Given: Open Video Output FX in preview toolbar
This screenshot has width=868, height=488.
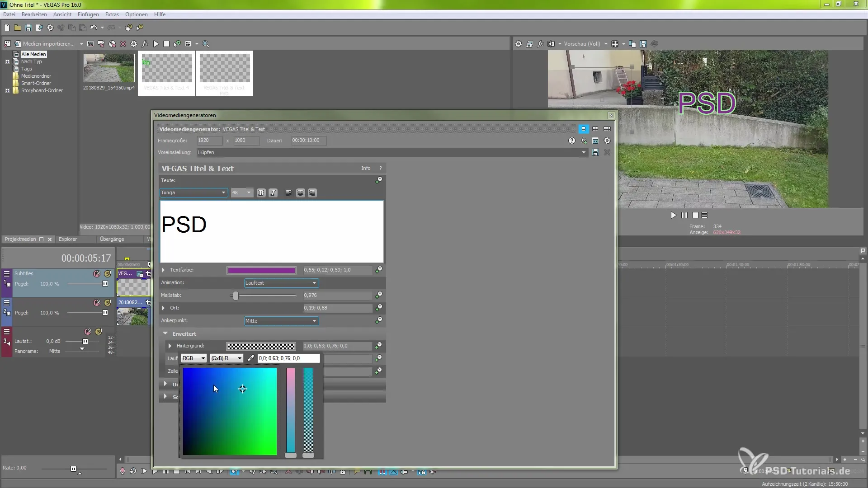Looking at the screenshot, I should tap(540, 44).
